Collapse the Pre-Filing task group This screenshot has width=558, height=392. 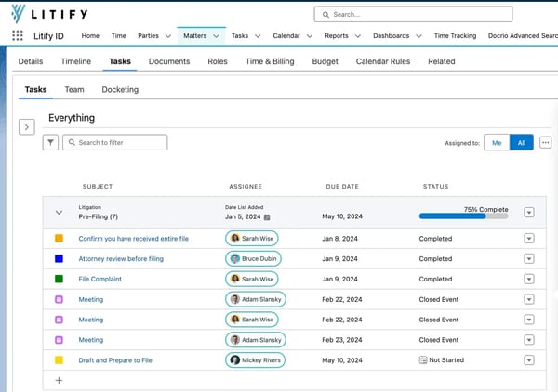tap(59, 213)
